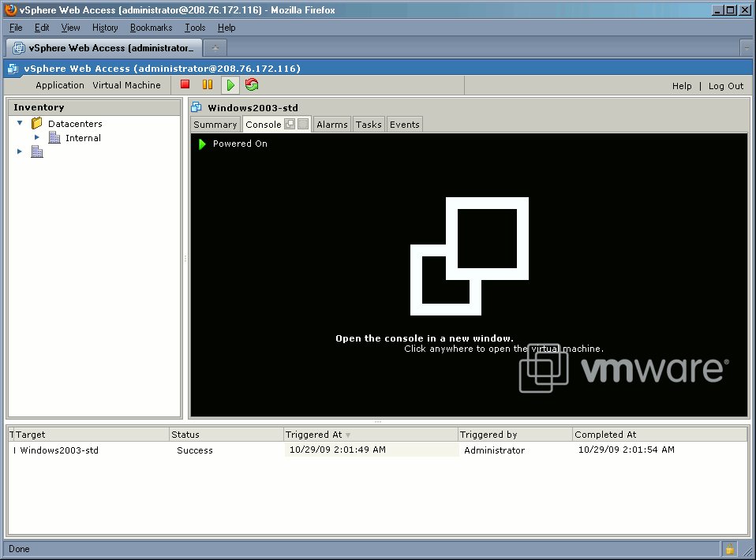Viewport: 756px width, 560px height.
Task: Click the security lock icon in status bar
Action: [729, 548]
